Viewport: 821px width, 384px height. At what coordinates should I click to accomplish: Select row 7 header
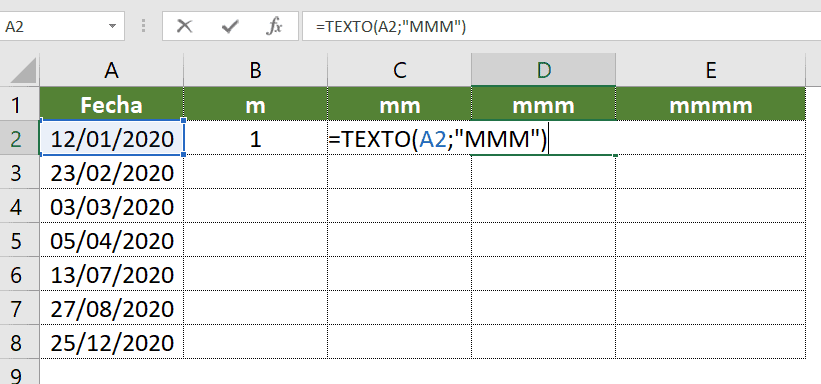19,309
